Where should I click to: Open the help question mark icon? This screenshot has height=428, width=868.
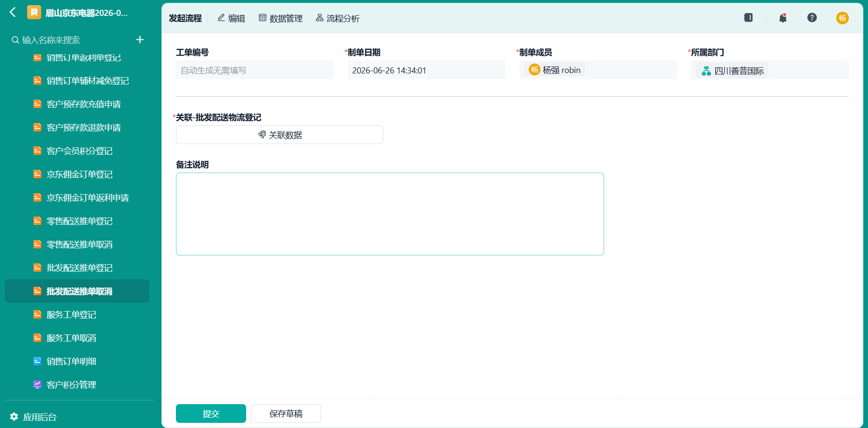[x=812, y=18]
